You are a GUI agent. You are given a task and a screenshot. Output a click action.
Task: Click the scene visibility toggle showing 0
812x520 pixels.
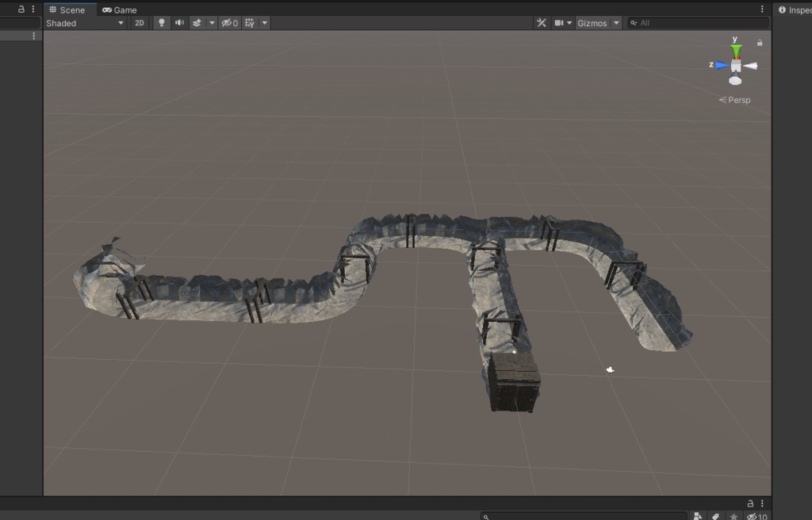point(230,22)
